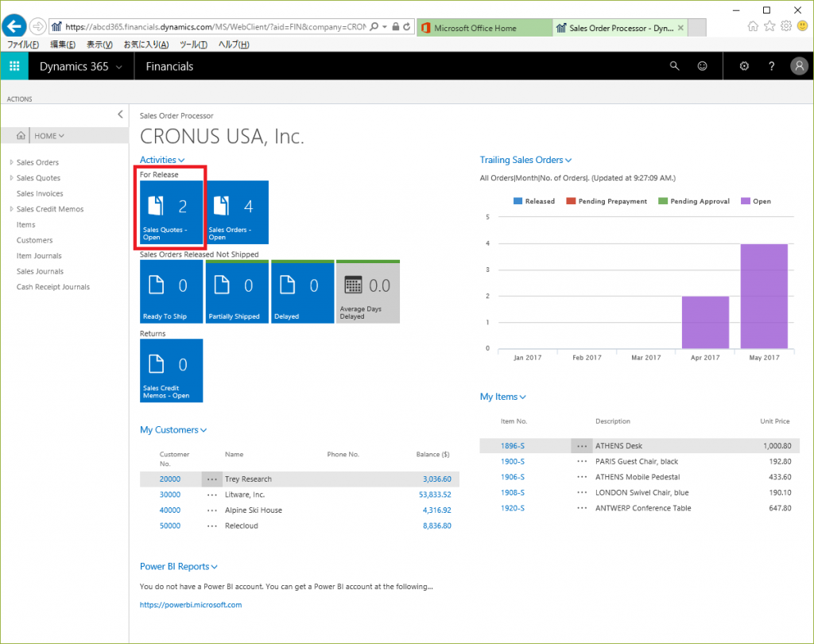This screenshot has width=814, height=644.
Task: Open the Ready To Ship tile
Action: 172,291
